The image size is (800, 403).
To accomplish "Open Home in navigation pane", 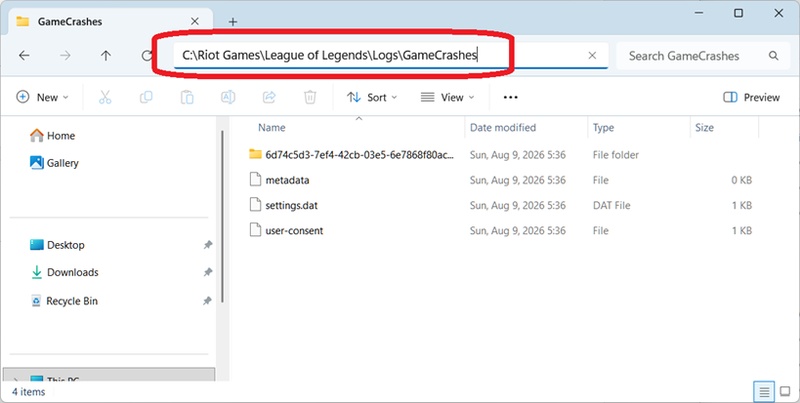I will pyautogui.click(x=53, y=136).
